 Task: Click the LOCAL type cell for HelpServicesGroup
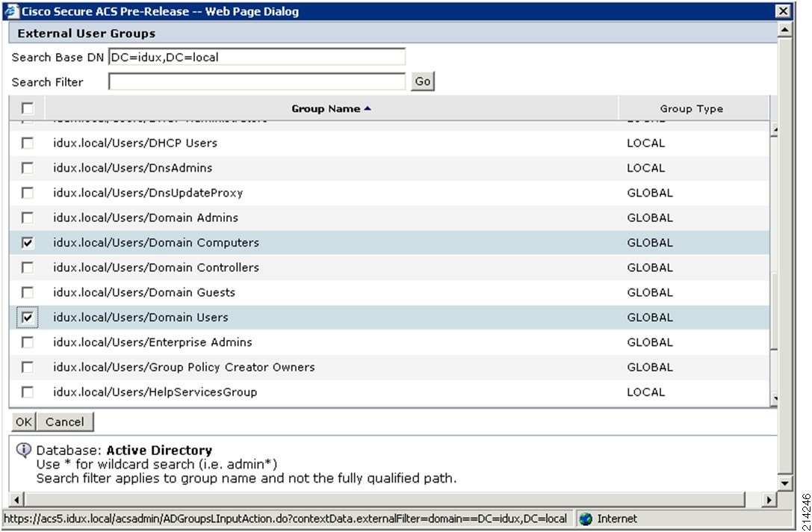click(645, 392)
